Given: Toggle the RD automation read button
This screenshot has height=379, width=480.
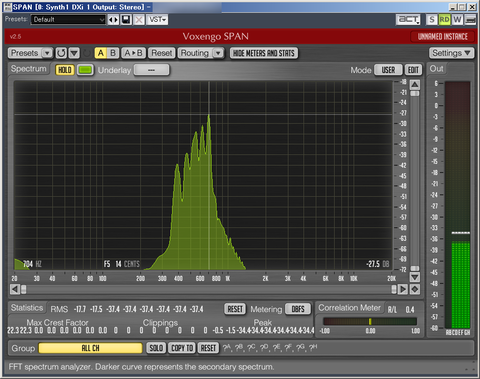Looking at the screenshot, I should [444, 20].
